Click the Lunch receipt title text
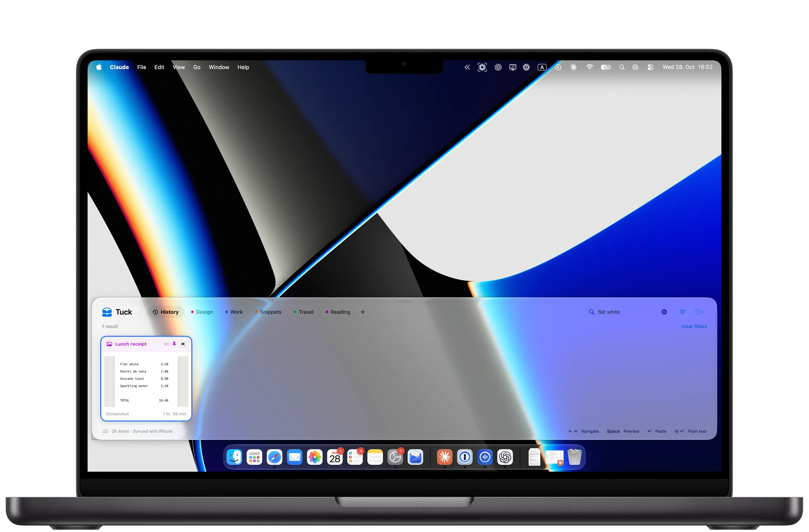Image resolution: width=809 pixels, height=532 pixels. 131,344
